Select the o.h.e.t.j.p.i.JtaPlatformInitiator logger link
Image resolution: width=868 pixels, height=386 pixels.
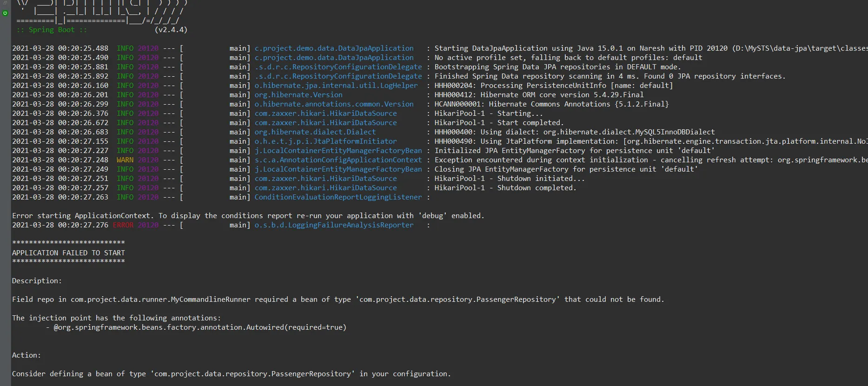click(325, 141)
